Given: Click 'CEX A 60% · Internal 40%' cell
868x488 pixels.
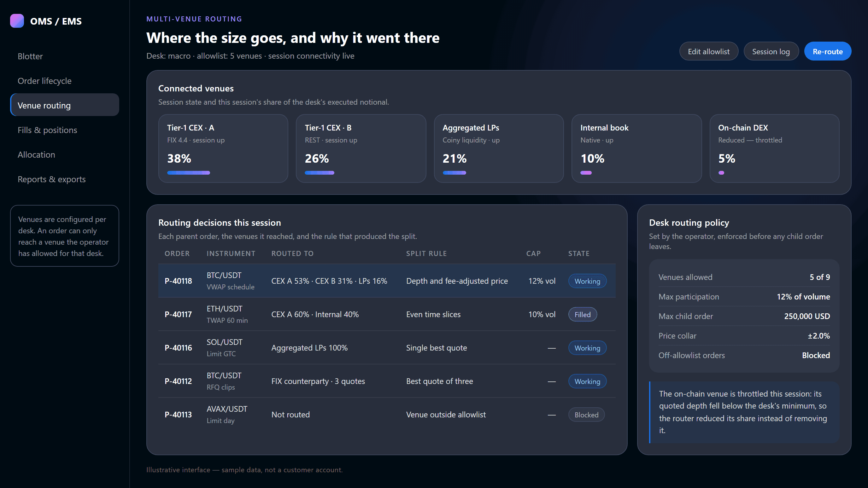Looking at the screenshot, I should pos(315,314).
